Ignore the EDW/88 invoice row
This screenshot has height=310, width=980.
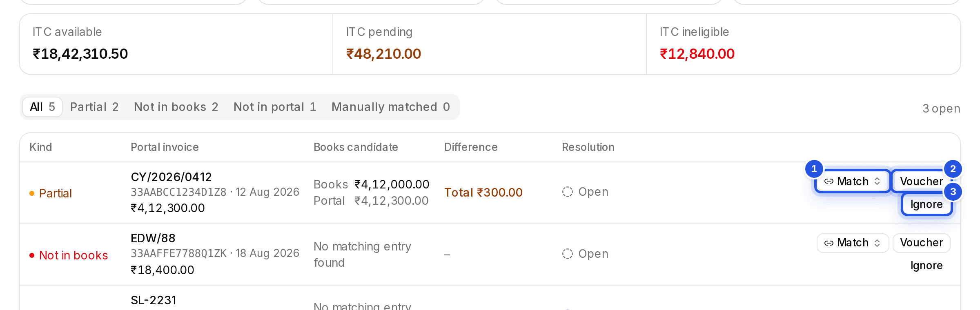click(x=927, y=266)
